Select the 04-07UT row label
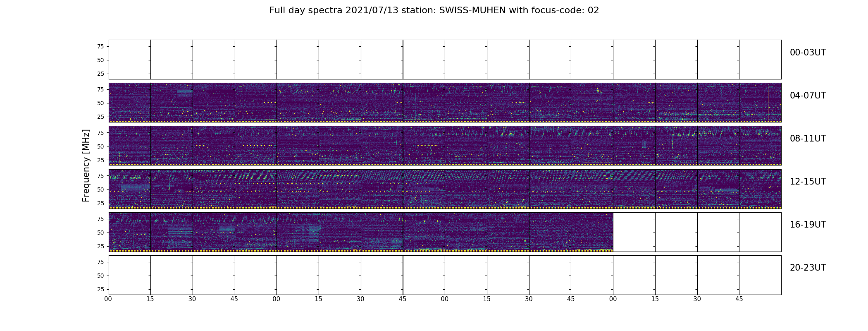The image size is (868, 331). [808, 96]
